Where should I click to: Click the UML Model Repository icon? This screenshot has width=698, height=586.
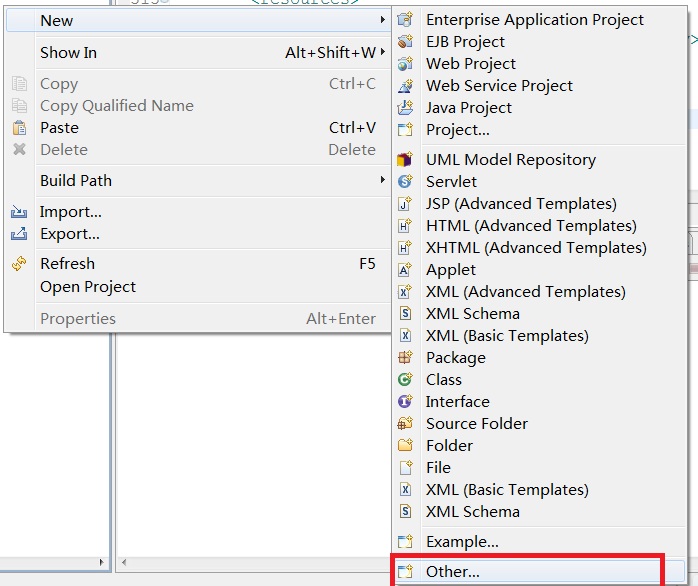tap(405, 160)
